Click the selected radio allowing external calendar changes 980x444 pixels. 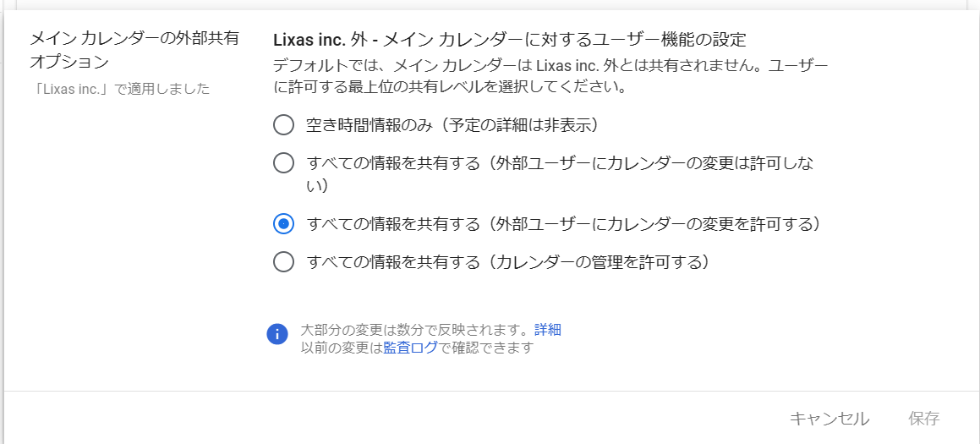[284, 223]
